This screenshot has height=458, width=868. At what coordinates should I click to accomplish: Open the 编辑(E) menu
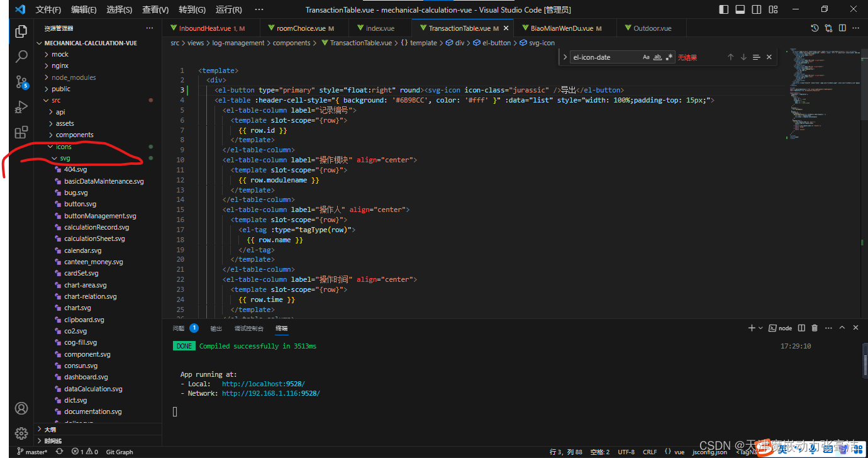click(84, 9)
